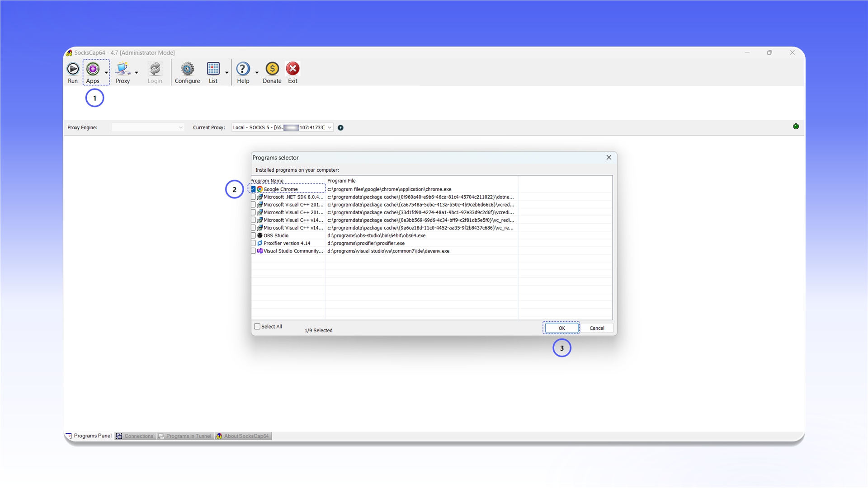Close the Programs selector dialog

click(609, 157)
